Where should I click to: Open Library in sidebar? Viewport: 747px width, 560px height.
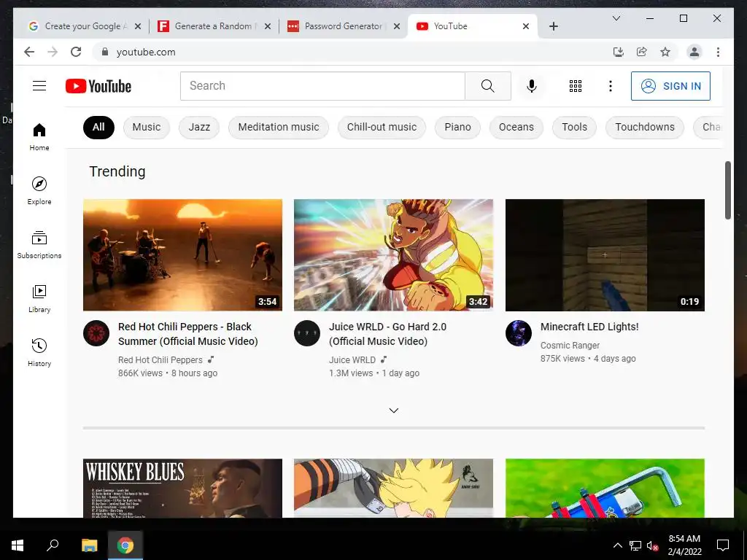click(39, 298)
